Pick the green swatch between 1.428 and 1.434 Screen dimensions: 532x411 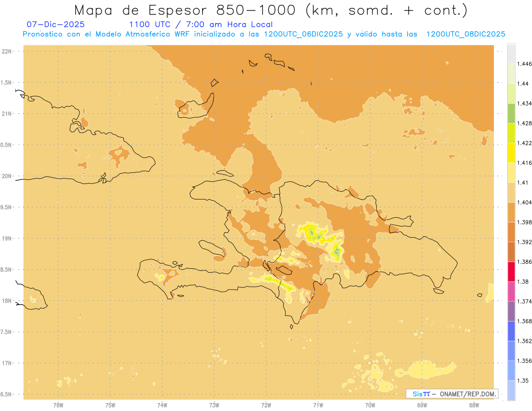[x=511, y=114]
